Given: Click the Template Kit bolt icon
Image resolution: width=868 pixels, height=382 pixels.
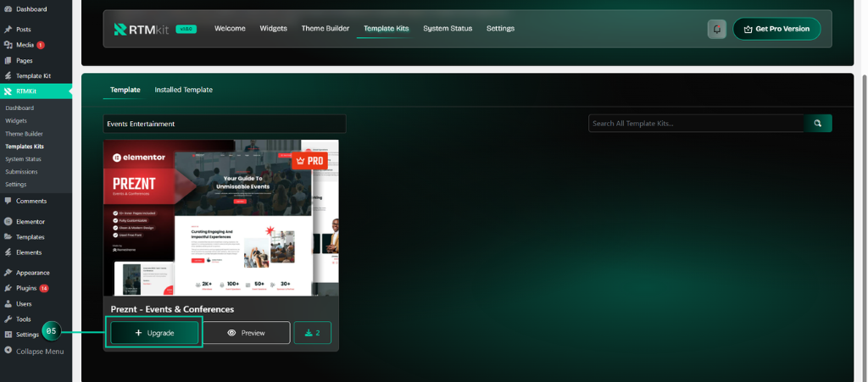Looking at the screenshot, I should pos(8,75).
